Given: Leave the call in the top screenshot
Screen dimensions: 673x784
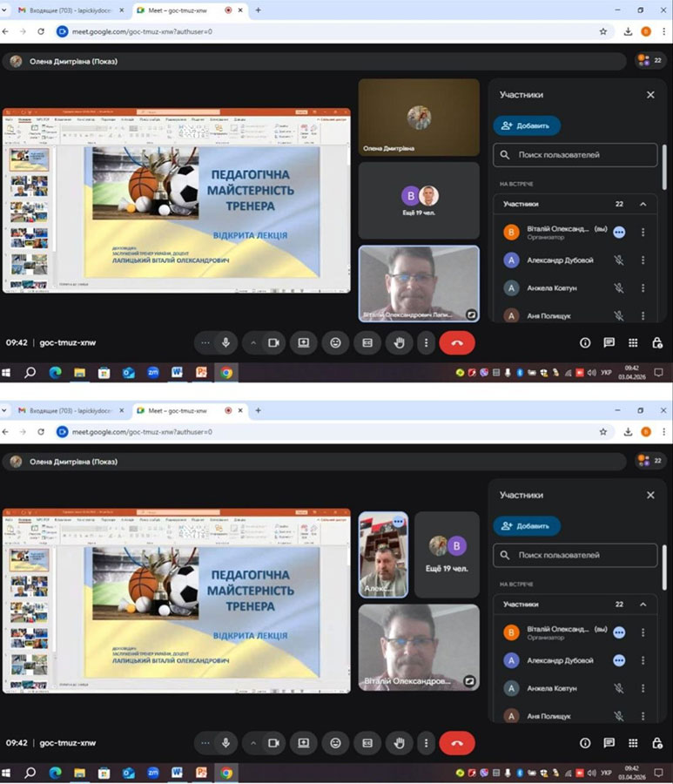Looking at the screenshot, I should click(457, 343).
